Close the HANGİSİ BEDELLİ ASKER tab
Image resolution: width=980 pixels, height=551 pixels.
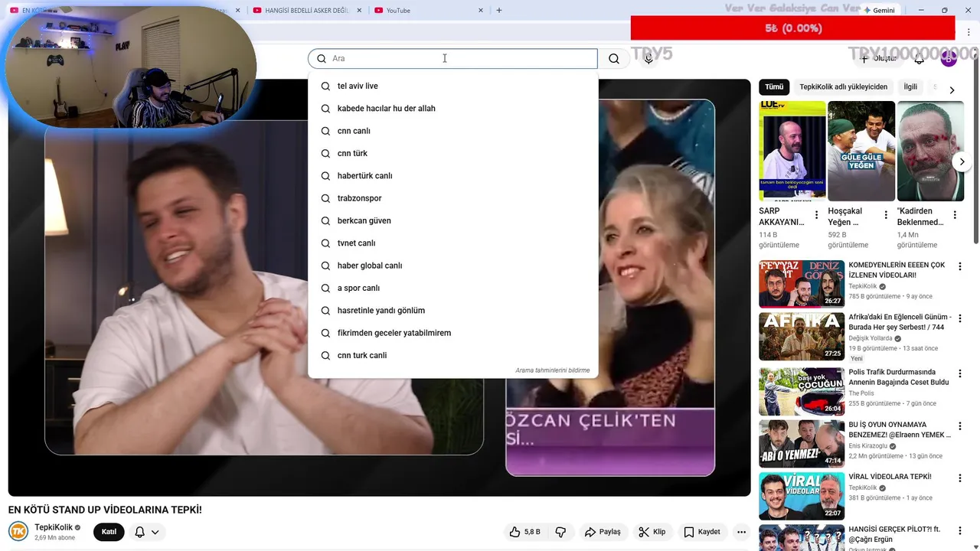(359, 10)
